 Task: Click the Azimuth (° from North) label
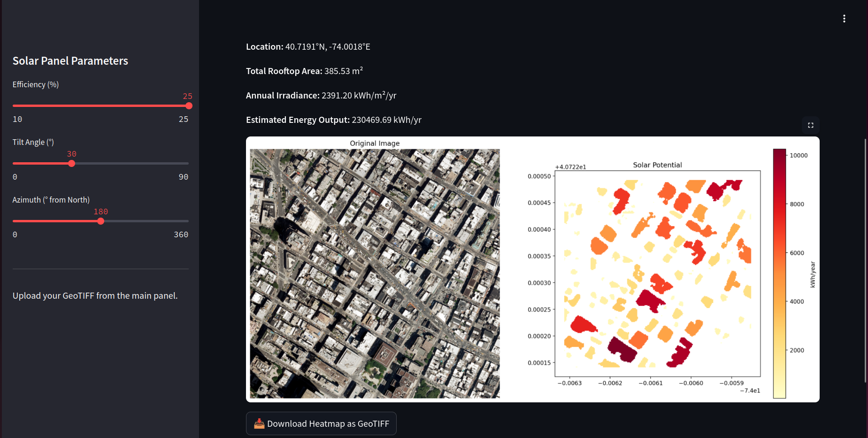click(x=51, y=200)
